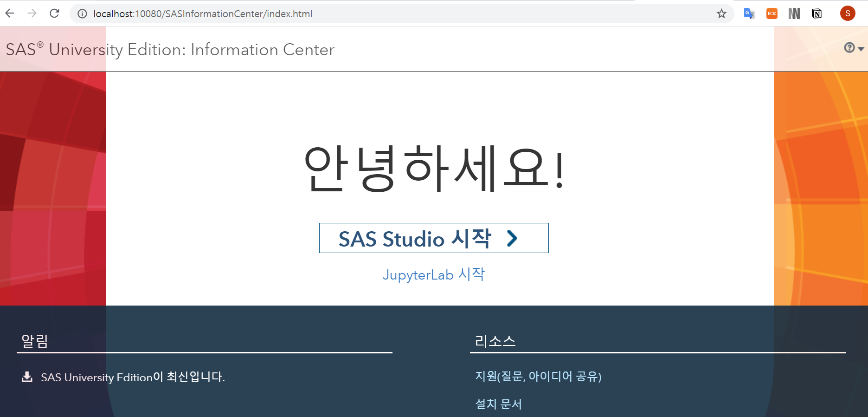Open 지원(질문, 아이디어 공유) resource link

538,376
